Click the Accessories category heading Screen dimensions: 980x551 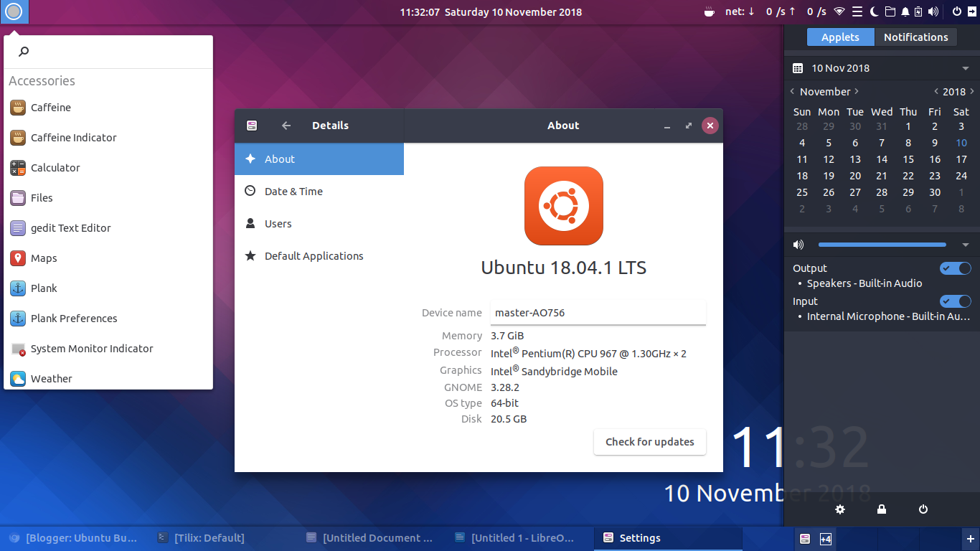[x=42, y=81]
